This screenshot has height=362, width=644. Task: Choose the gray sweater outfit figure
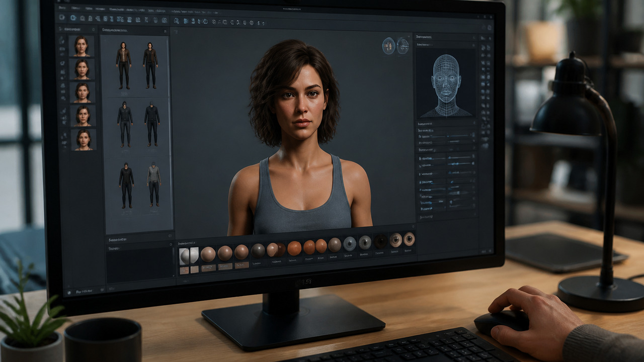point(154,185)
